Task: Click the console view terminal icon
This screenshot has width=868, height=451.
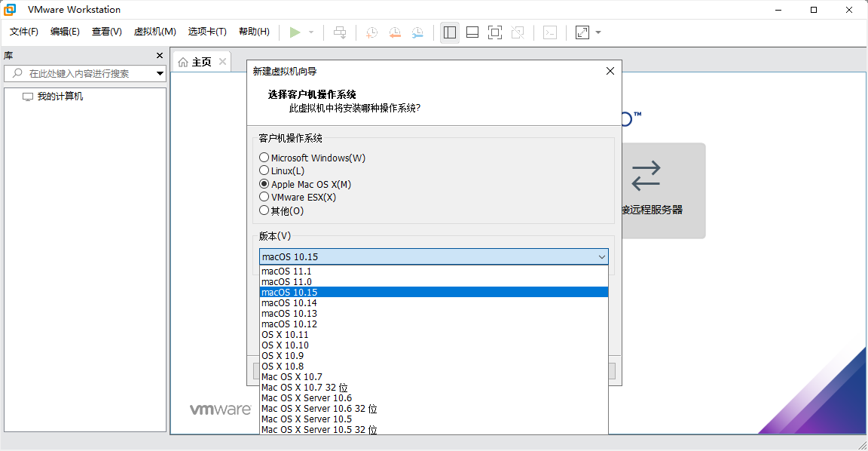Action: [x=550, y=32]
